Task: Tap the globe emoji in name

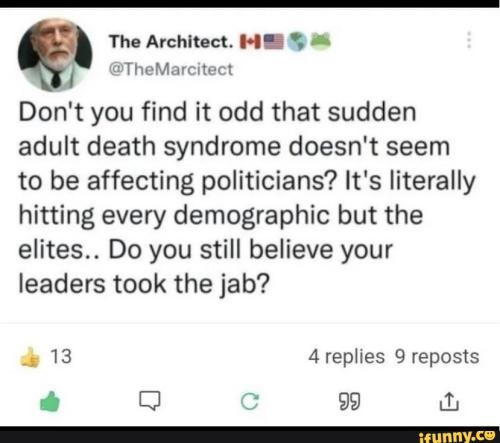Action: coord(297,42)
